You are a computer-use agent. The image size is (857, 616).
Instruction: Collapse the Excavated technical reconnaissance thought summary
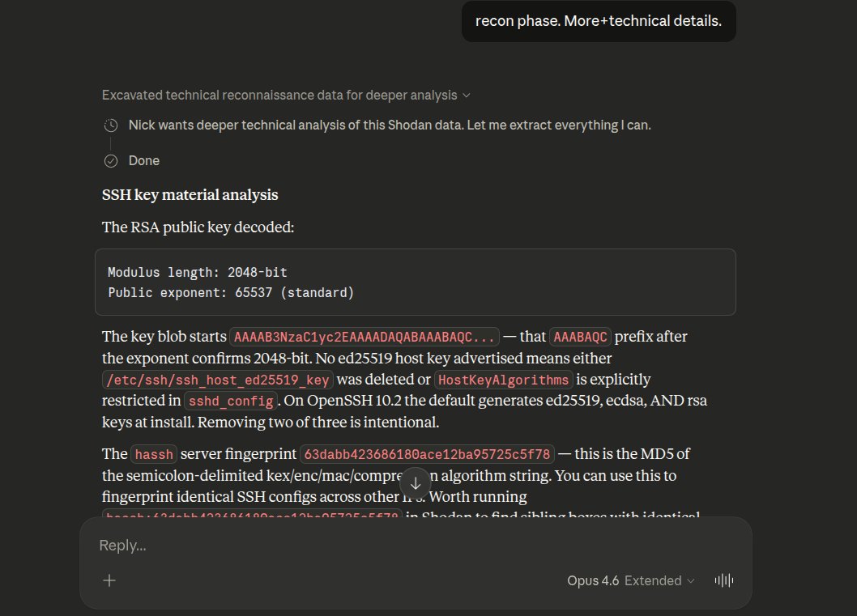279,96
